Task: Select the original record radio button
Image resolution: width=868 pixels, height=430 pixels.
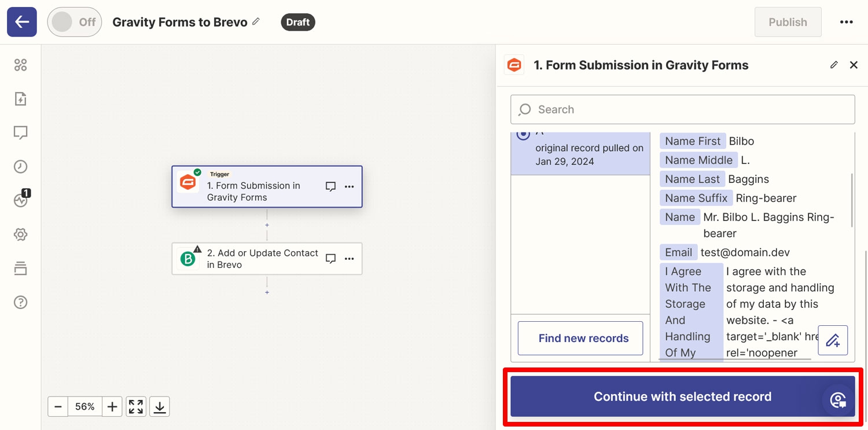Action: [x=523, y=134]
